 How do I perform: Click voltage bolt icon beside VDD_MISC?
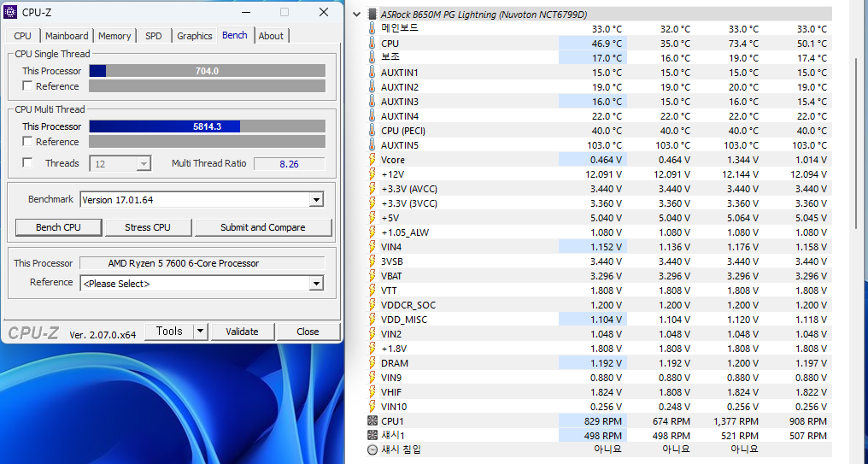[x=372, y=320]
